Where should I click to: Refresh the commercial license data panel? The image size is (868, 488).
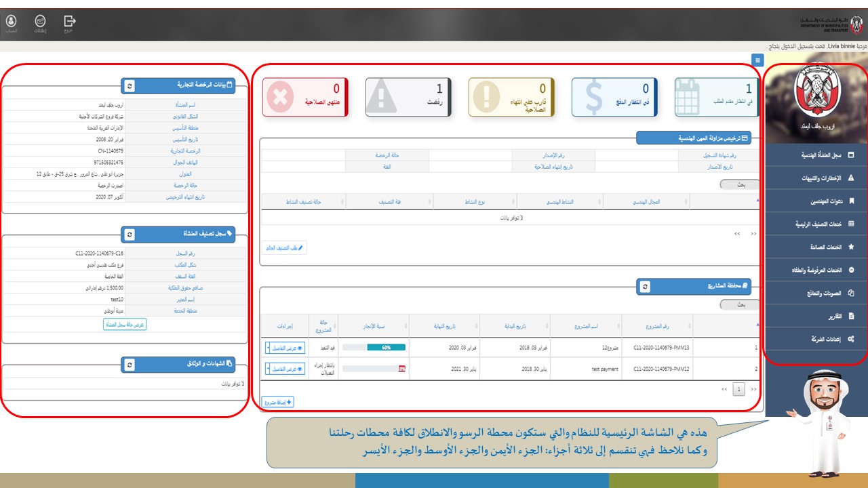coord(130,86)
